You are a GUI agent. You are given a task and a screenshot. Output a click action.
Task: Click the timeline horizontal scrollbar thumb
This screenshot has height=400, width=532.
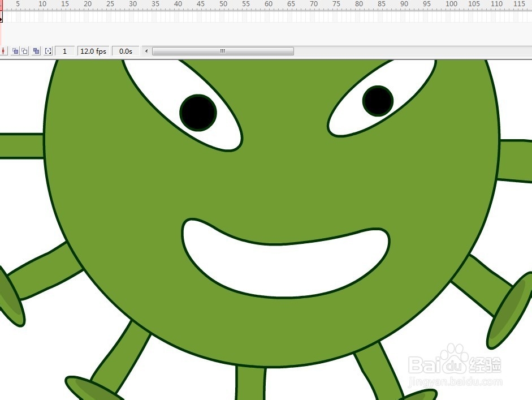point(223,51)
